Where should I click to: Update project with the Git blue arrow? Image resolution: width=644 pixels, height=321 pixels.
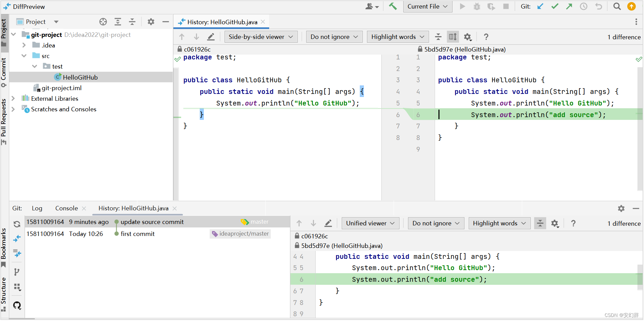coord(540,6)
